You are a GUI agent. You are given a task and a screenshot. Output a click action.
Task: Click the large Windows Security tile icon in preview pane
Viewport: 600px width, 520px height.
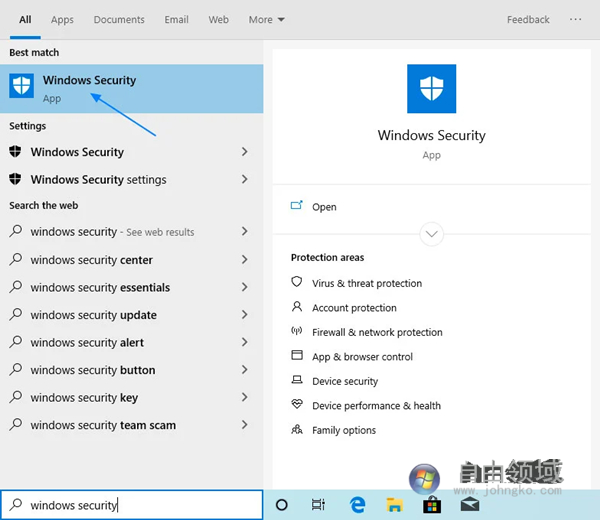[431, 88]
